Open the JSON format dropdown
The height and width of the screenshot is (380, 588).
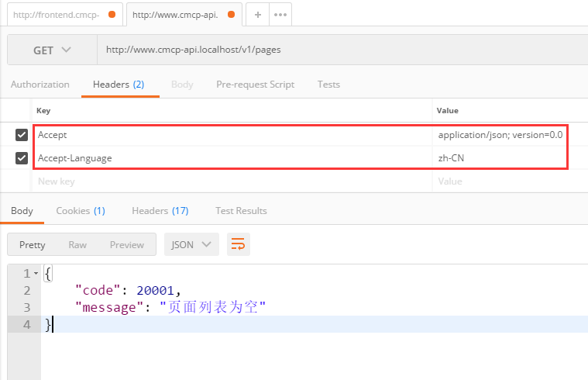tap(191, 244)
